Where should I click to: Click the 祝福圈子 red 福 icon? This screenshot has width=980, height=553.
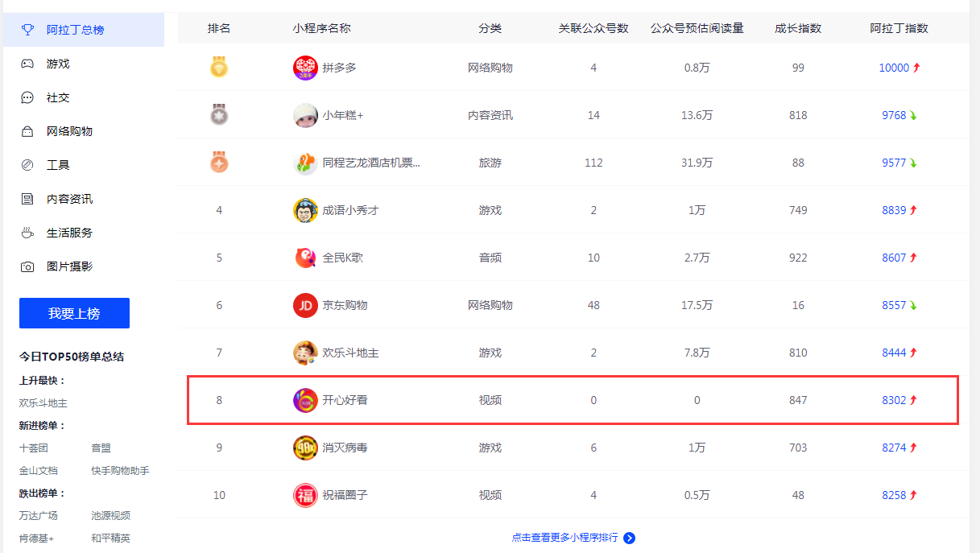click(x=305, y=495)
